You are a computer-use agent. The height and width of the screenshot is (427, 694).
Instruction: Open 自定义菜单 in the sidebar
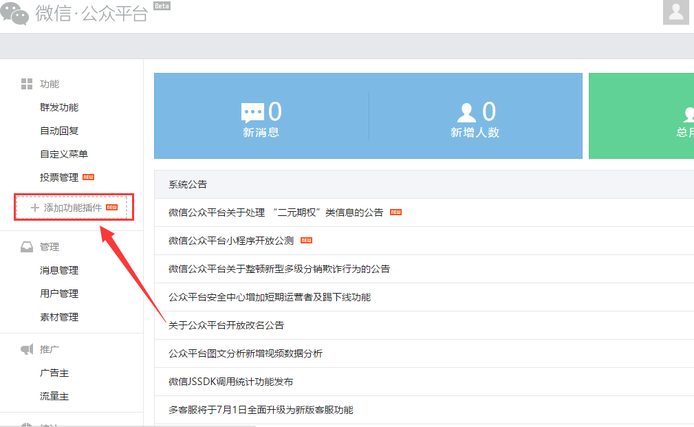[x=64, y=154]
